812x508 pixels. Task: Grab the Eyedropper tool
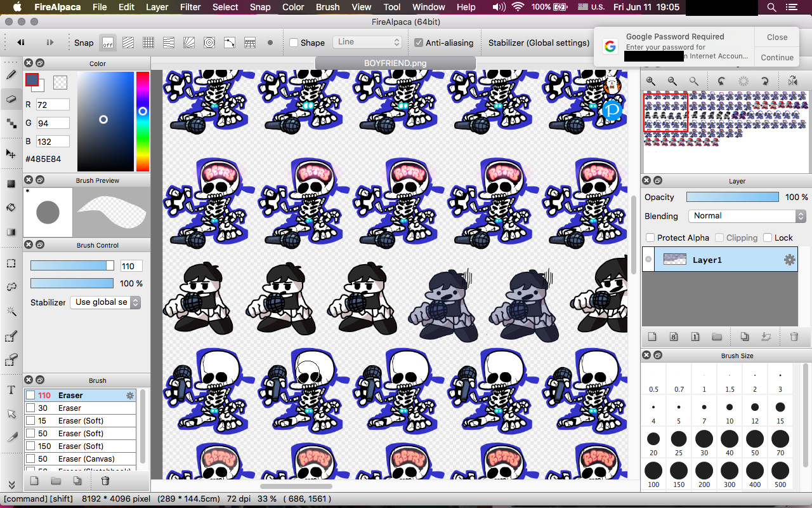pyautogui.click(x=11, y=437)
